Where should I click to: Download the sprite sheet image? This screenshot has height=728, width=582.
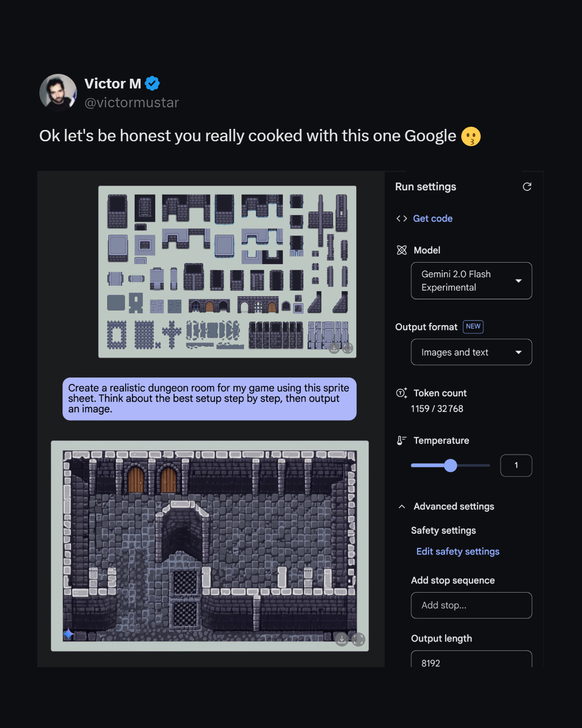334,348
